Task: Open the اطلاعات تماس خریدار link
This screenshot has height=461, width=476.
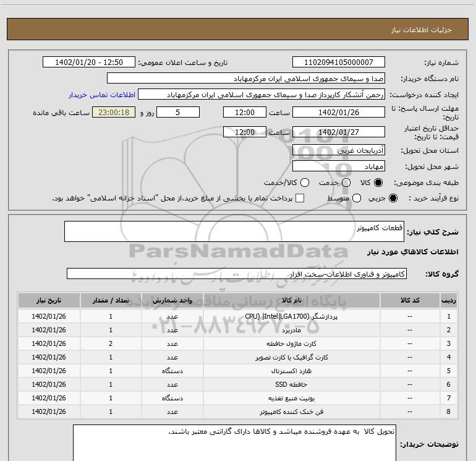Action: pyautogui.click(x=102, y=95)
